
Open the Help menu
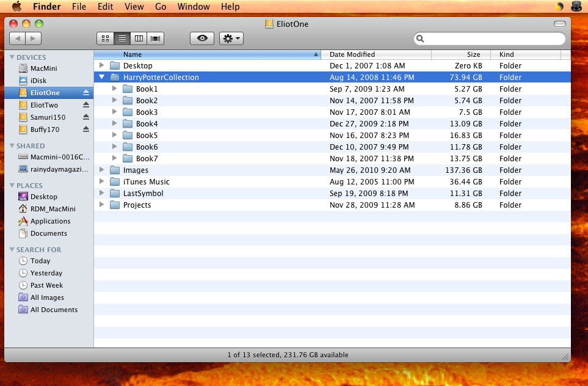(230, 6)
